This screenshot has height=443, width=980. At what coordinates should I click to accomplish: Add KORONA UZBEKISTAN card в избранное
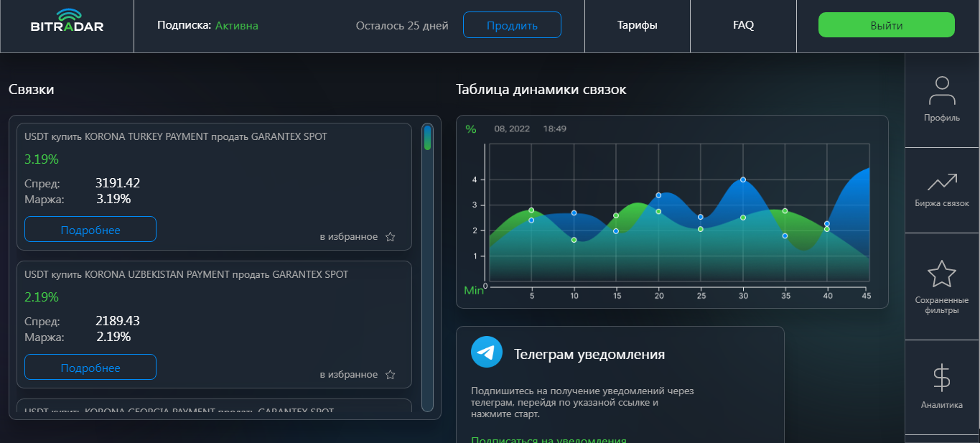click(348, 375)
